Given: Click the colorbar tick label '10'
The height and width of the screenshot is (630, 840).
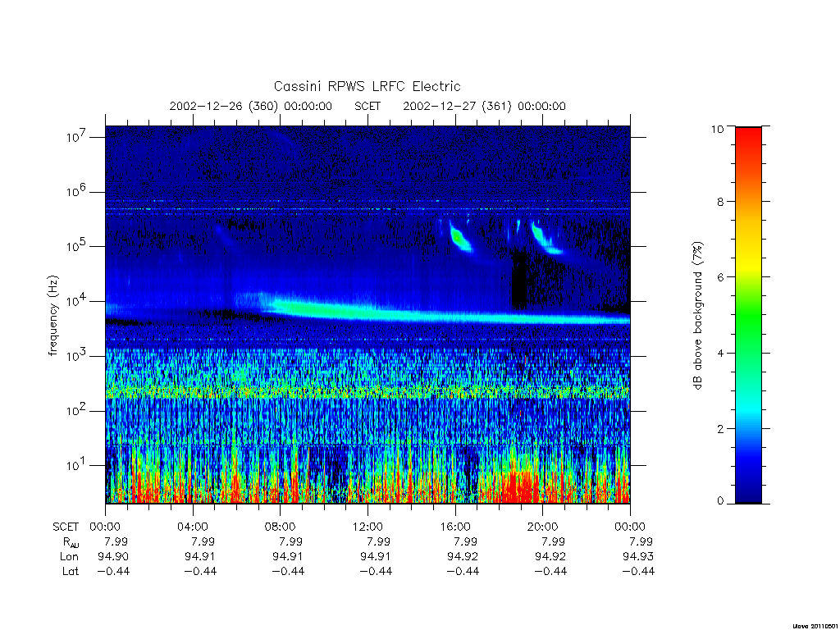Looking at the screenshot, I should tap(717, 129).
